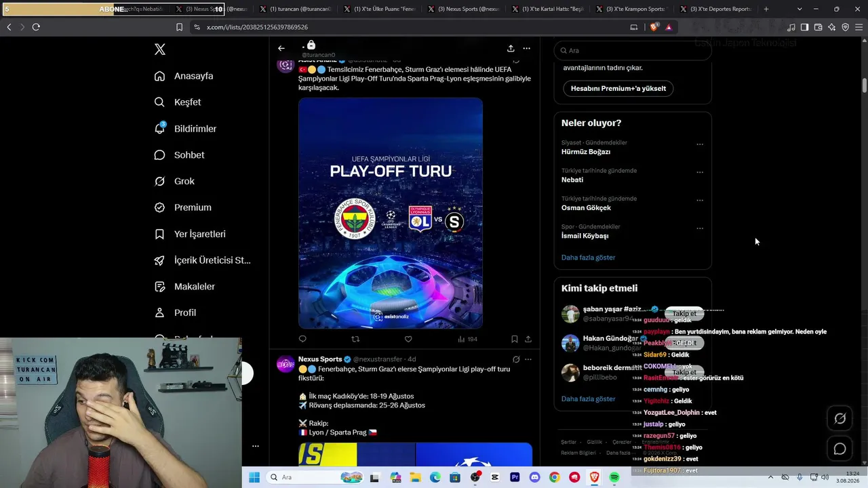
Task: Follow şaban yaşar with Takip et
Action: click(684, 314)
